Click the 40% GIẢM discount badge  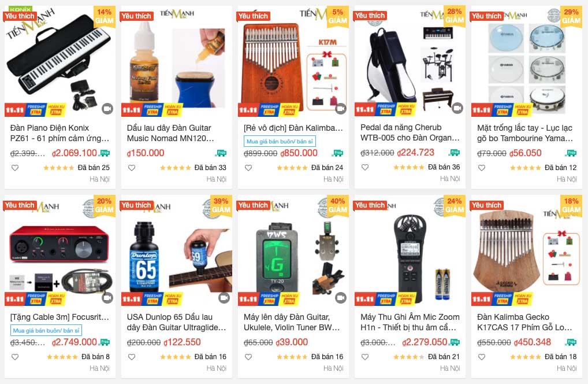pos(337,205)
